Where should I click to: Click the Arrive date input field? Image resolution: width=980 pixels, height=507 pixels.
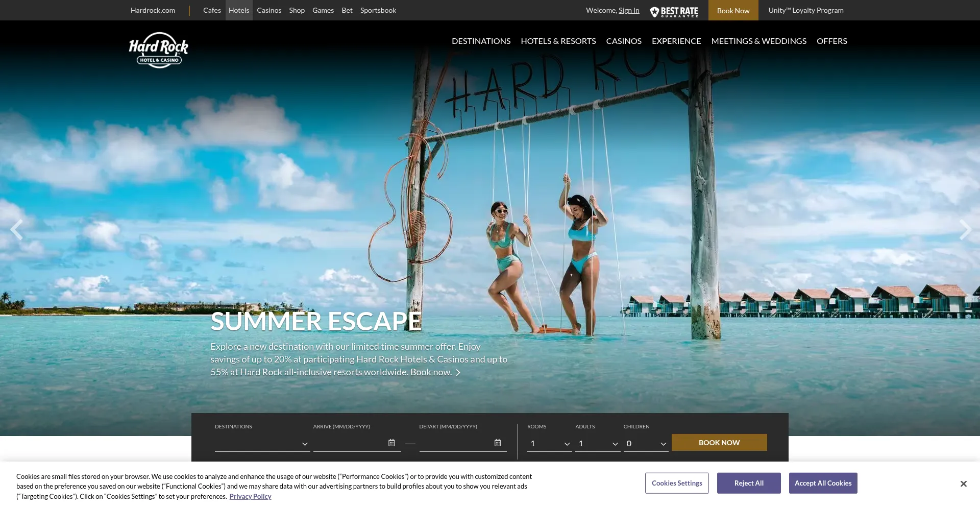click(357, 443)
